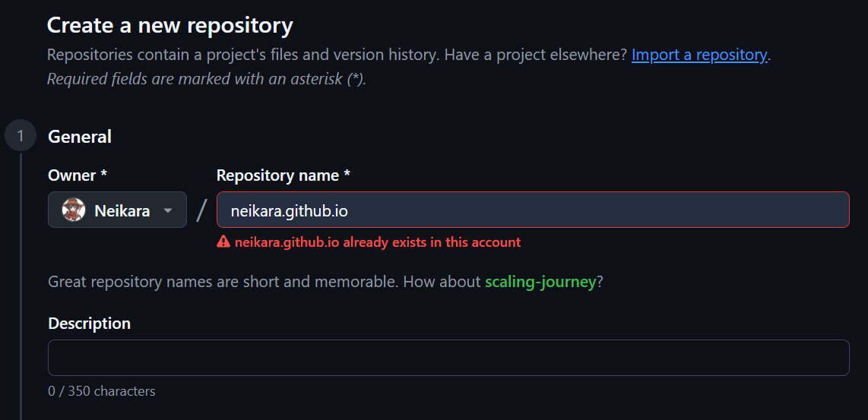Image resolution: width=868 pixels, height=420 pixels.
Task: Click the "already exists in this account" error
Action: 378,242
